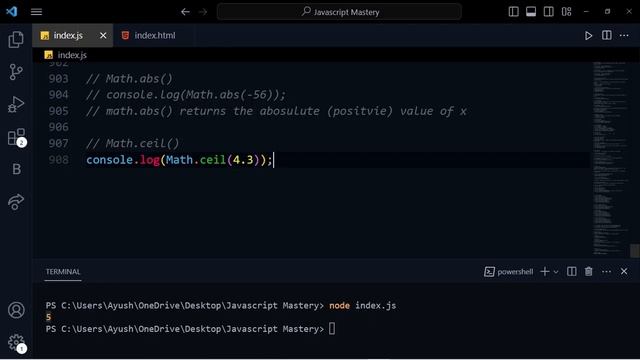Open Accounts menu icon

(x=16, y=310)
